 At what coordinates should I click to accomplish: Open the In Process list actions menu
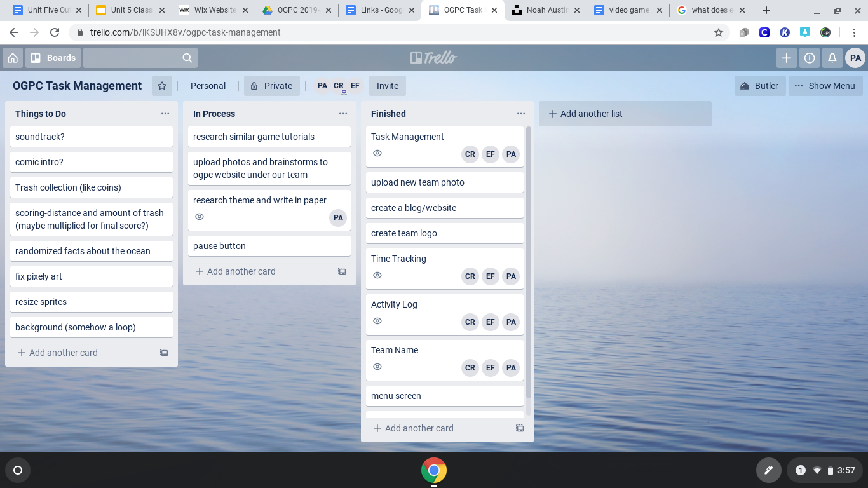343,114
